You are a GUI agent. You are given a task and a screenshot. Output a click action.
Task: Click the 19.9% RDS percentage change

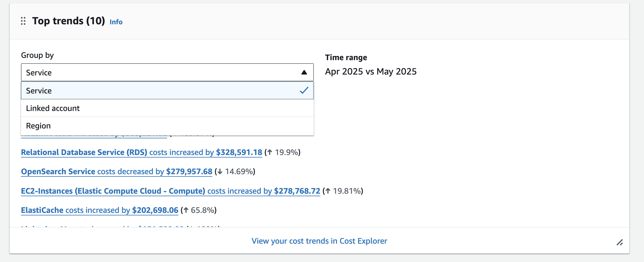point(282,152)
